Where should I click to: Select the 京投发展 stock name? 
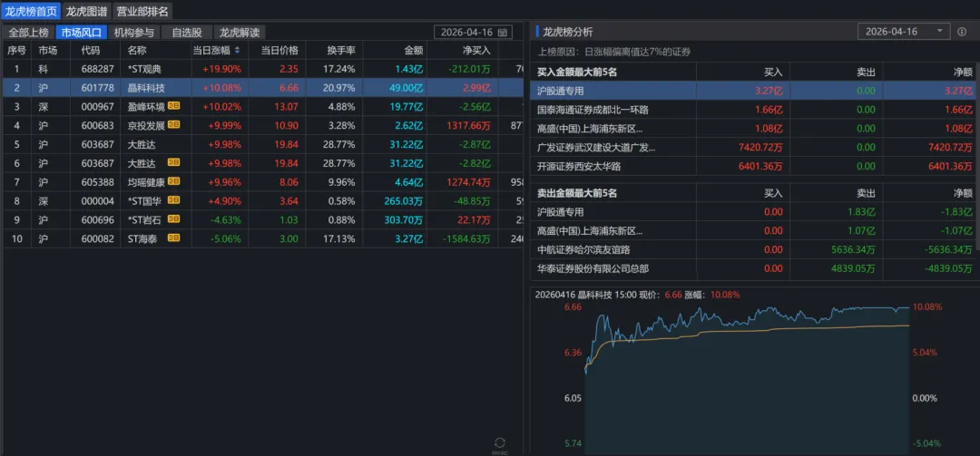(x=146, y=125)
